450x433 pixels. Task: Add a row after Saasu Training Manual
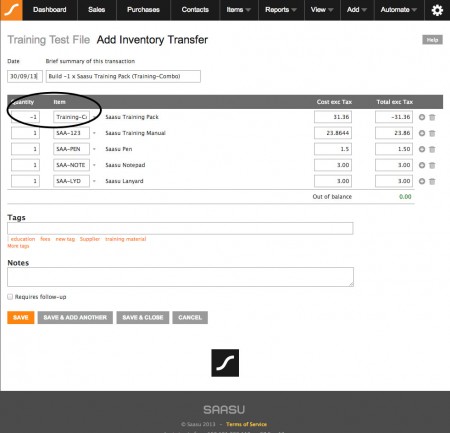pyautogui.click(x=422, y=133)
